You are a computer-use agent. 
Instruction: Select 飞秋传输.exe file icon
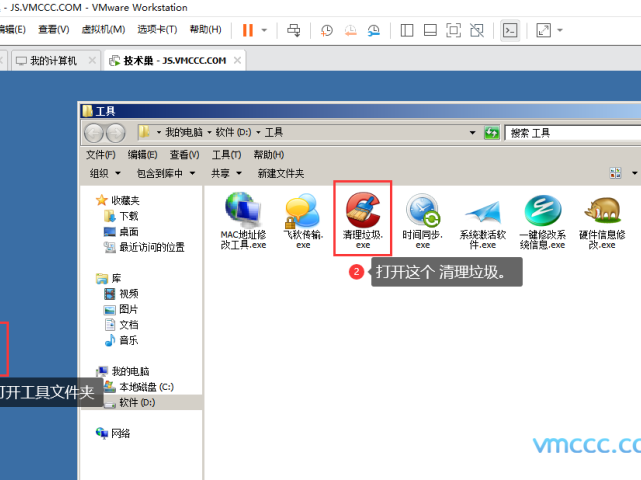point(303,221)
